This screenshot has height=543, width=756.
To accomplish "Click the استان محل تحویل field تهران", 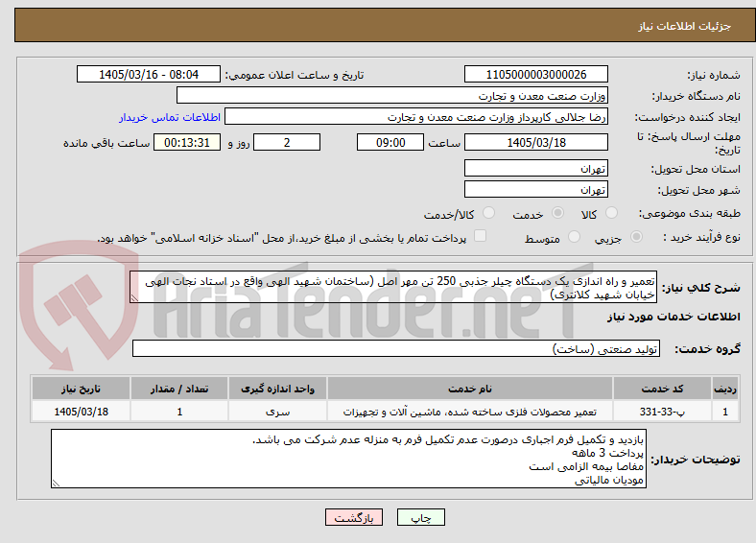I will click(536, 168).
